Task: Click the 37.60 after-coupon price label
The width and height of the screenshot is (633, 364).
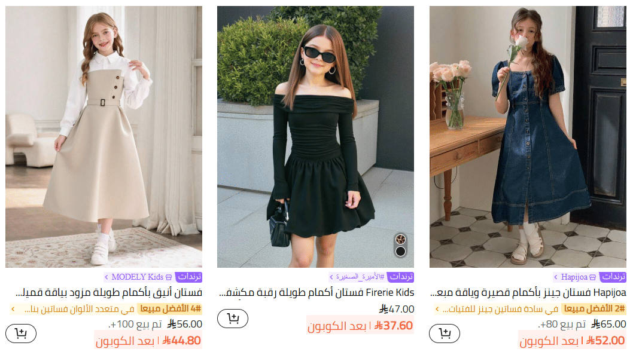Action: (360, 326)
